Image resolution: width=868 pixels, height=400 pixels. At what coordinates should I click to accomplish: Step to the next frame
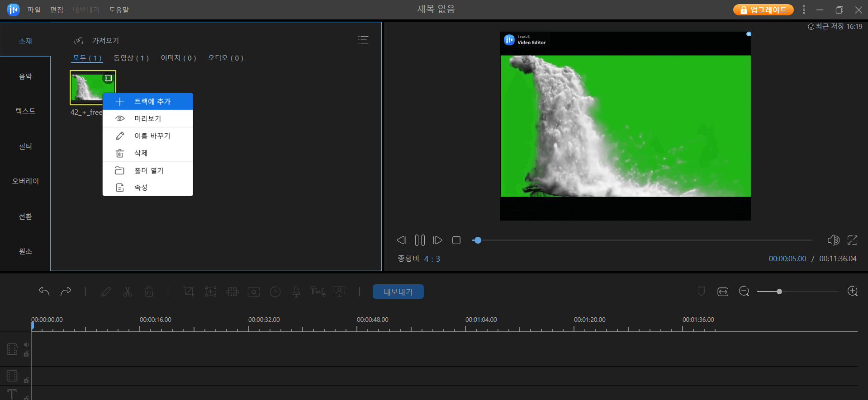(x=437, y=240)
